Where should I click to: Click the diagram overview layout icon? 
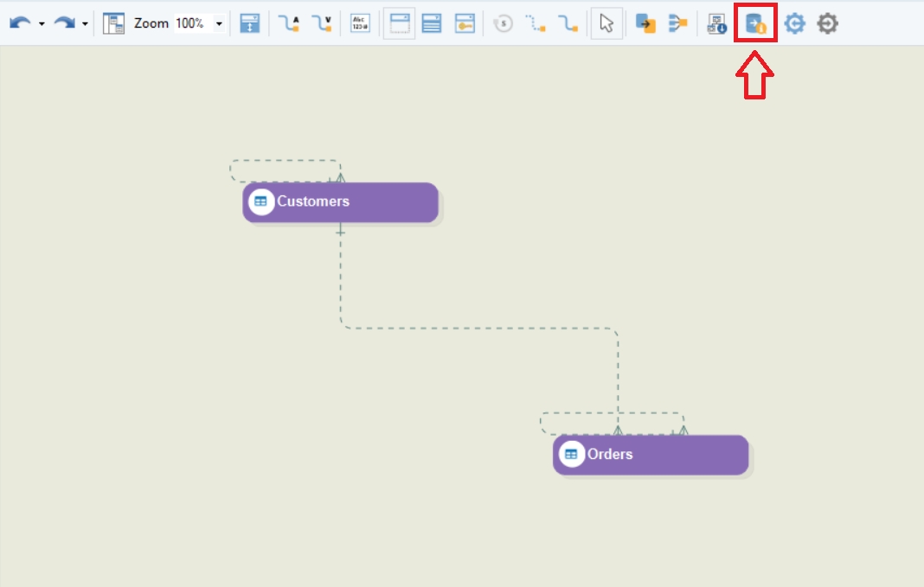pos(113,23)
